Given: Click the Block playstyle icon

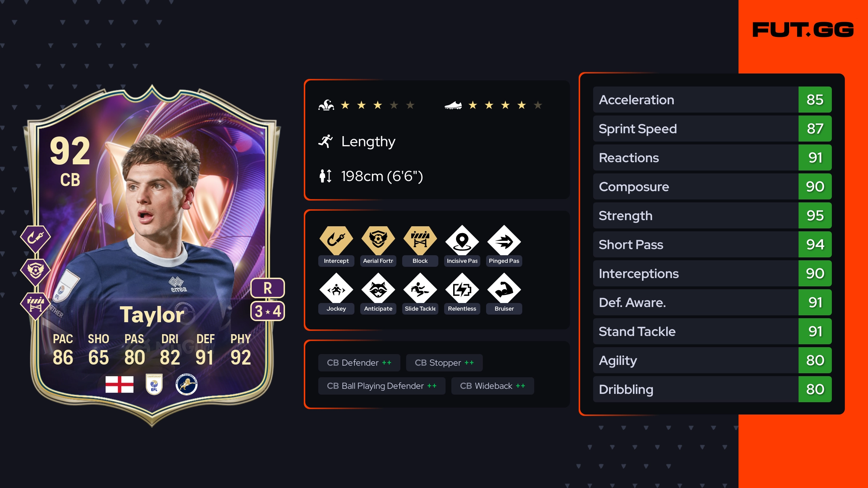Looking at the screenshot, I should [420, 240].
